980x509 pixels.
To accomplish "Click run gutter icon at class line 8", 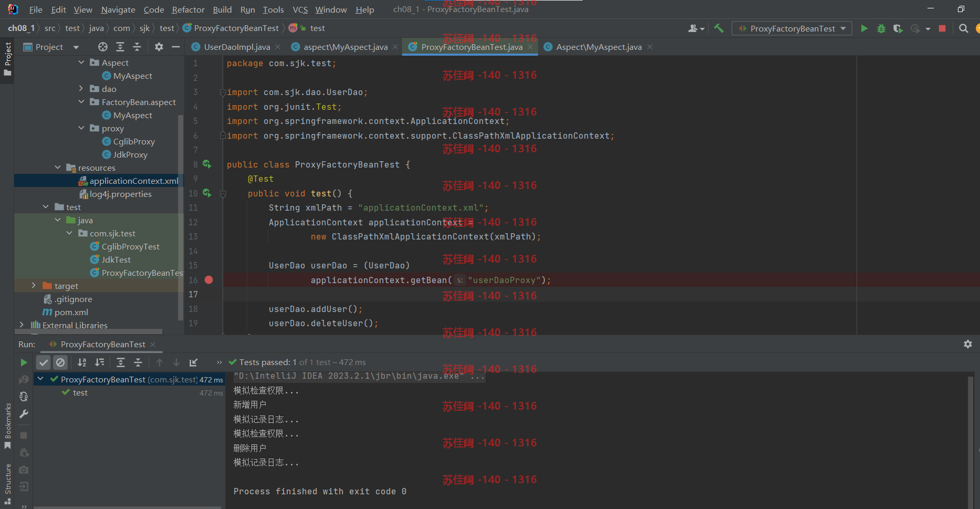I will (207, 164).
